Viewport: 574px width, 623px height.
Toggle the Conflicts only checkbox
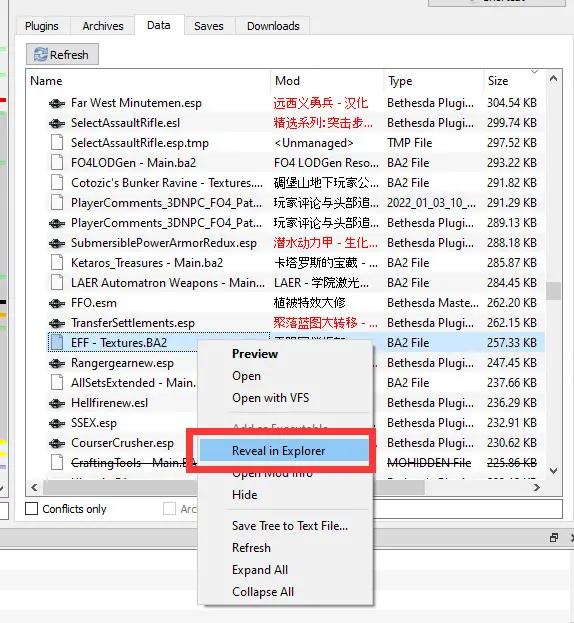point(32,509)
